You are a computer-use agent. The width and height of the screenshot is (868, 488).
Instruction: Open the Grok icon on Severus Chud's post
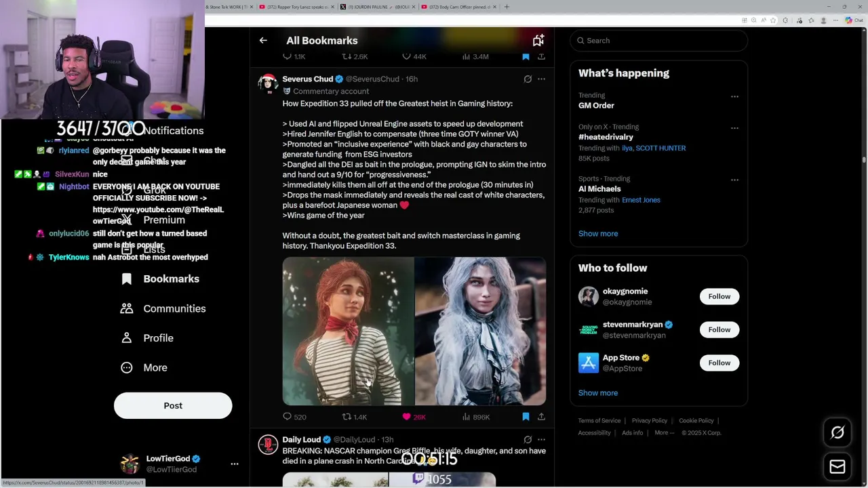tap(528, 79)
